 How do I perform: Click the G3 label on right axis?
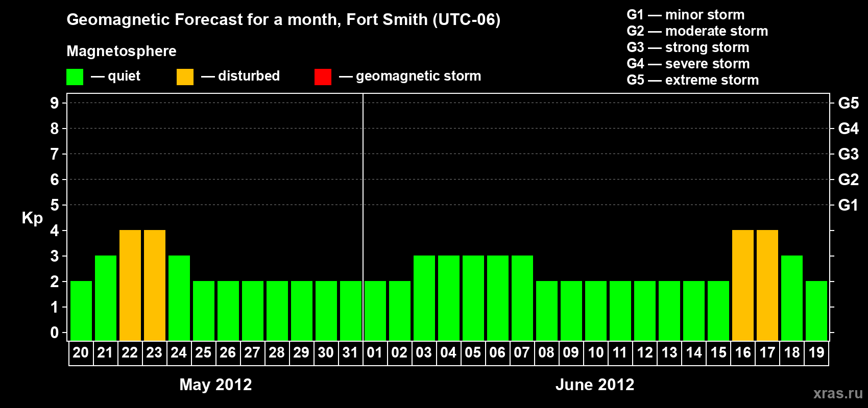coord(849,154)
